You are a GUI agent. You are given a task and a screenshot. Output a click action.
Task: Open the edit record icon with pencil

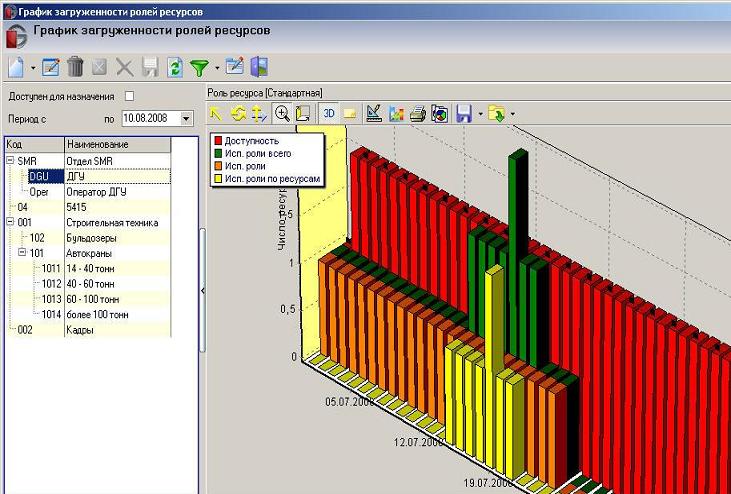click(50, 67)
